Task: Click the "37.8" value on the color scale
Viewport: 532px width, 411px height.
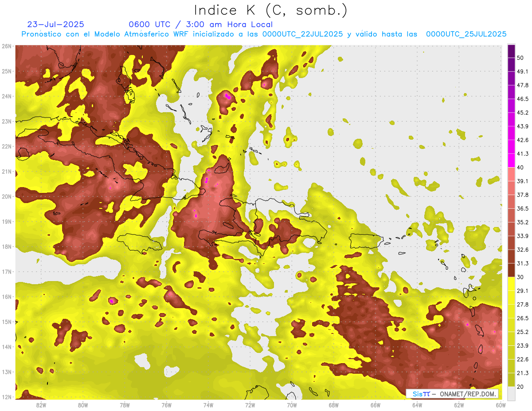Action: click(x=522, y=195)
